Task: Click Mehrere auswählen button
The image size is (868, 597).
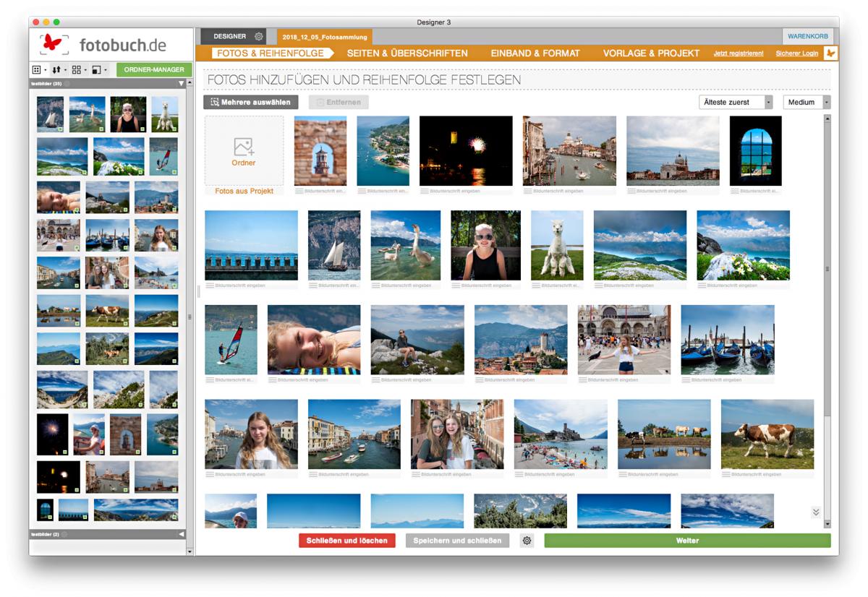Action: pyautogui.click(x=250, y=102)
